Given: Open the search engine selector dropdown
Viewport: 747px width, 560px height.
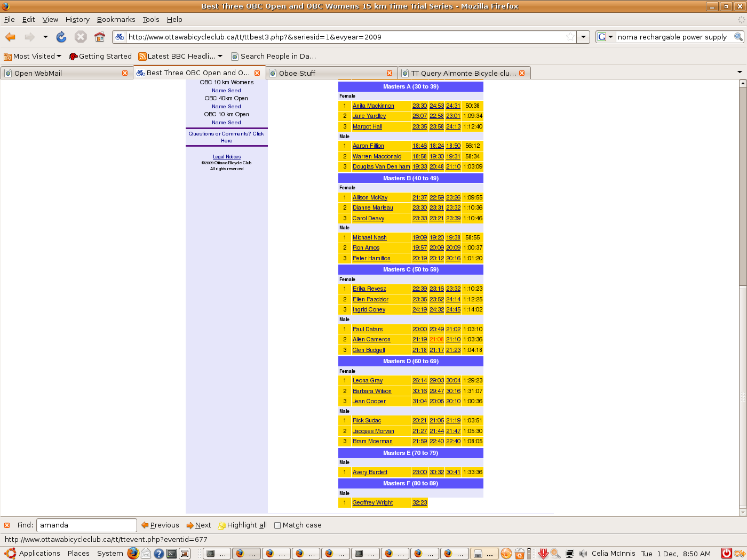Looking at the screenshot, I should [605, 37].
